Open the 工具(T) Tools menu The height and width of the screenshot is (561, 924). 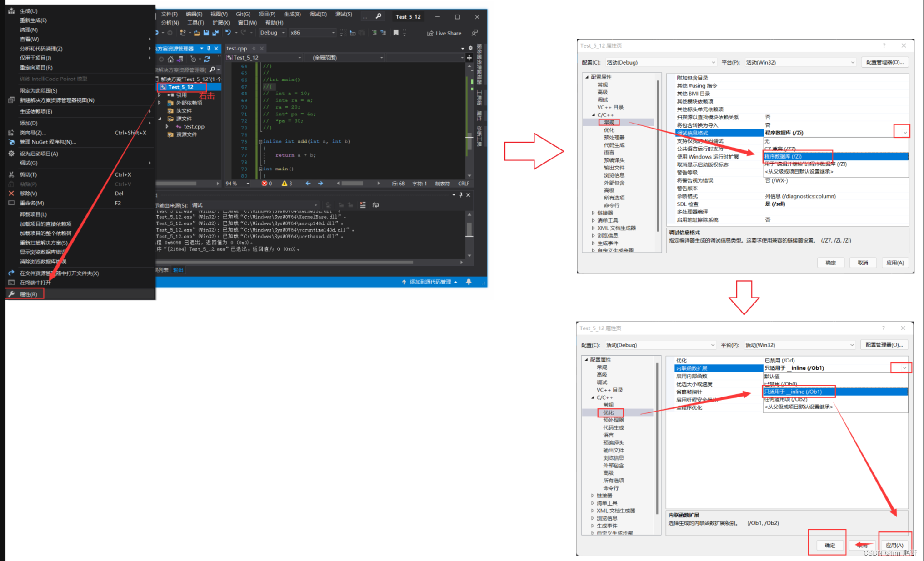195,23
